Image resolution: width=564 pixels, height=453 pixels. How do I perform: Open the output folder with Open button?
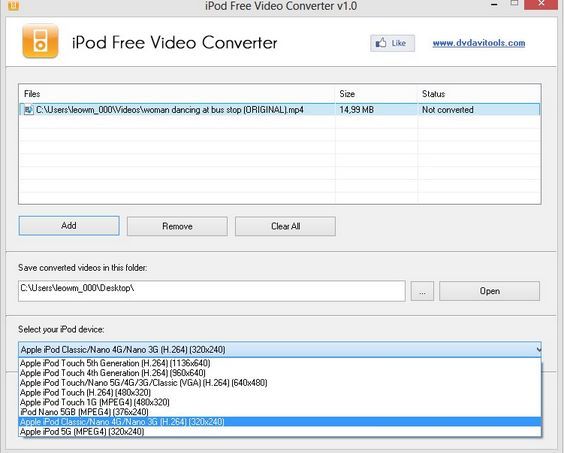[x=489, y=291]
